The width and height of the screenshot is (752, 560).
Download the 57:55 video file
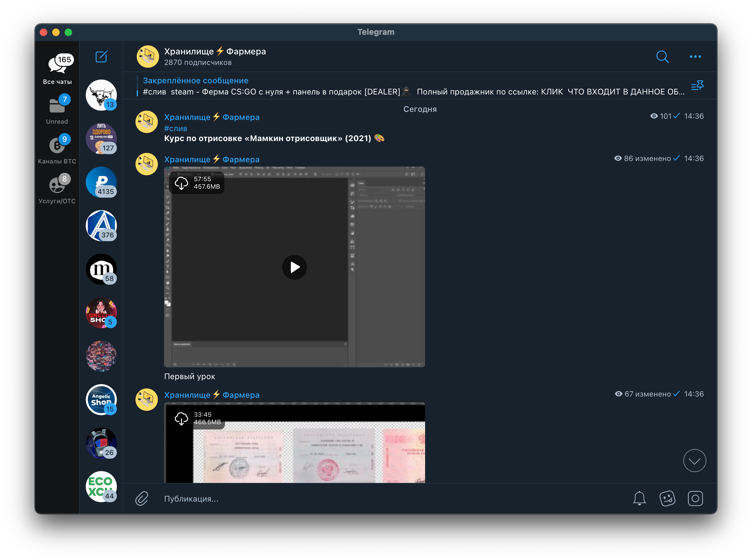[181, 183]
